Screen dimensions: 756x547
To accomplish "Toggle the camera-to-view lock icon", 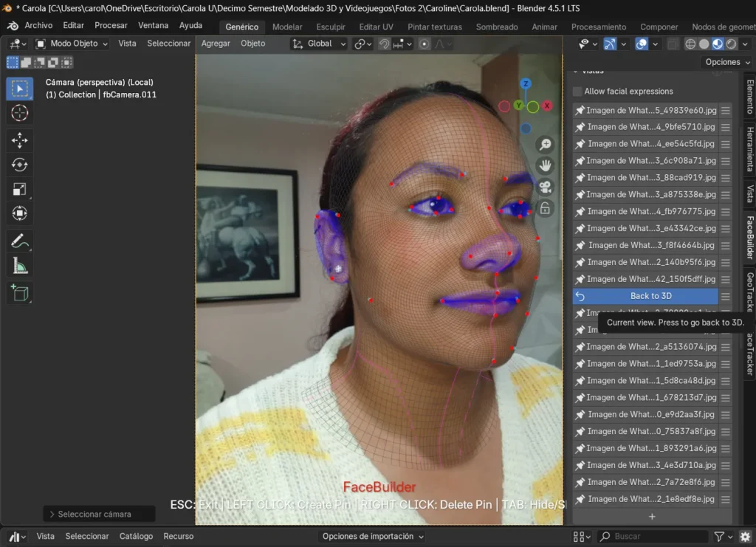I will pyautogui.click(x=546, y=208).
